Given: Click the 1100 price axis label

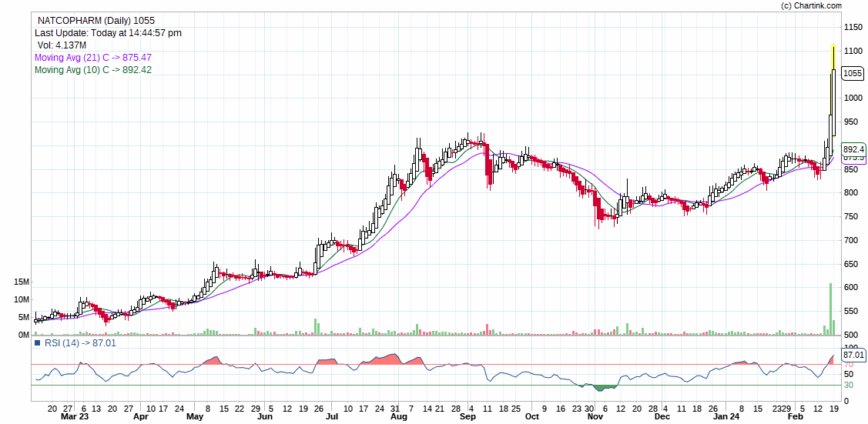Looking at the screenshot, I should click(853, 51).
